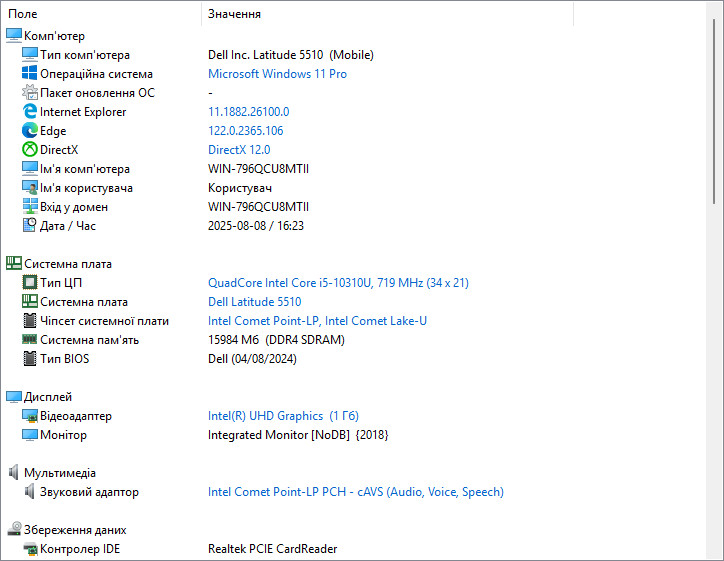Select the Дисплей section label
This screenshot has height=561, width=724.
[48, 397]
